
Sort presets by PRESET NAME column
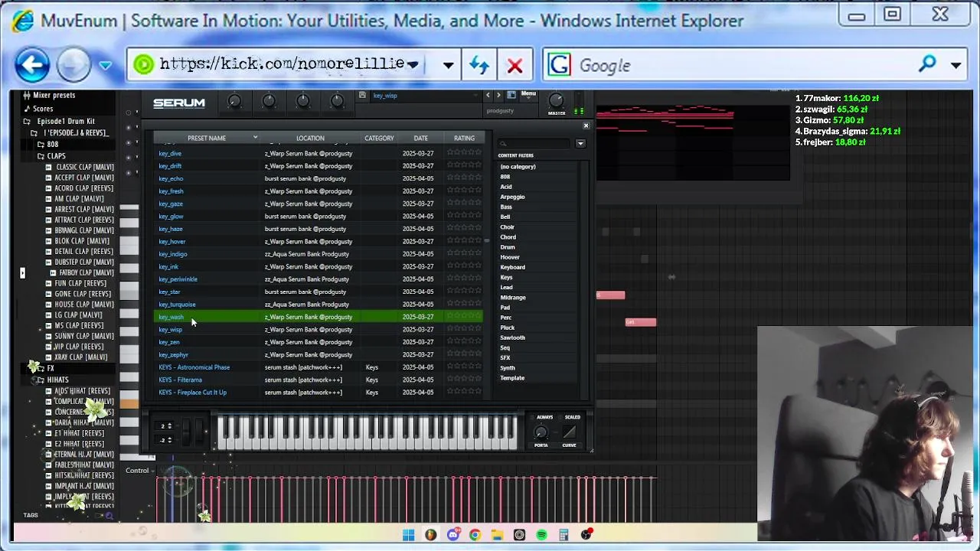coord(207,138)
